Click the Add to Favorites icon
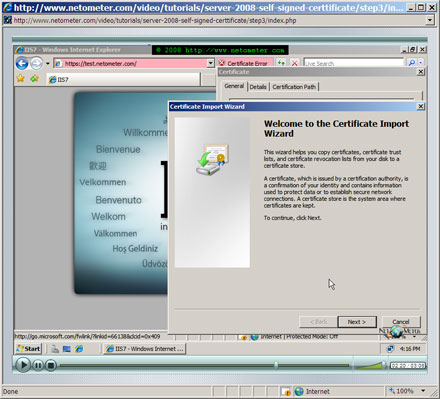This screenshot has width=440, height=399. [34, 78]
